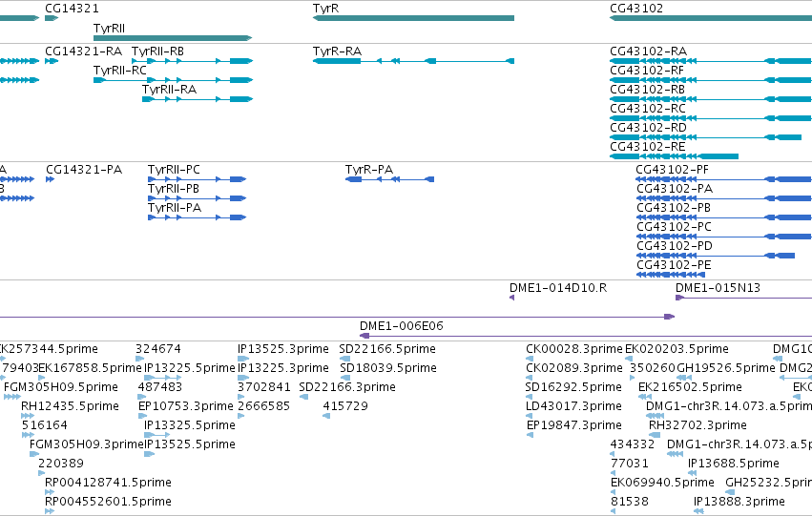
Task: Click the CK00028.3prime EST label
Action: coord(574,349)
